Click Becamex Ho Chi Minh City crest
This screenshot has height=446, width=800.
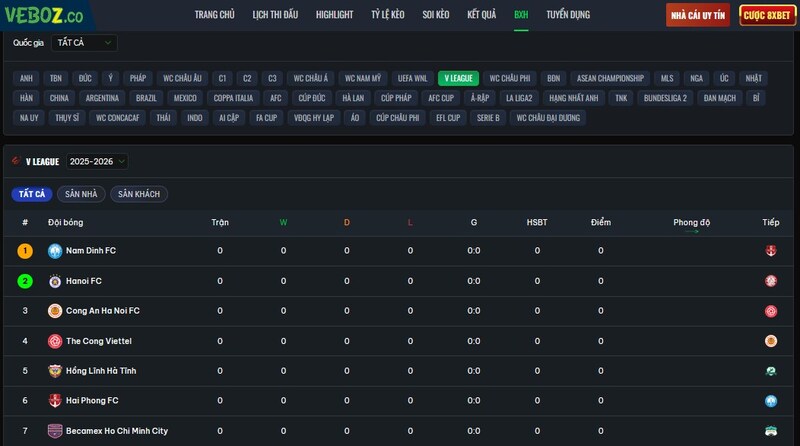coord(55,431)
